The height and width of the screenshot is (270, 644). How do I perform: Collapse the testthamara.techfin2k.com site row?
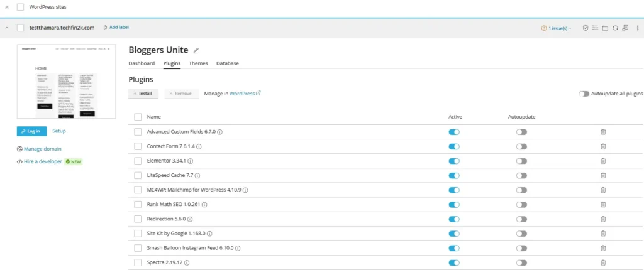pyautogui.click(x=6, y=28)
